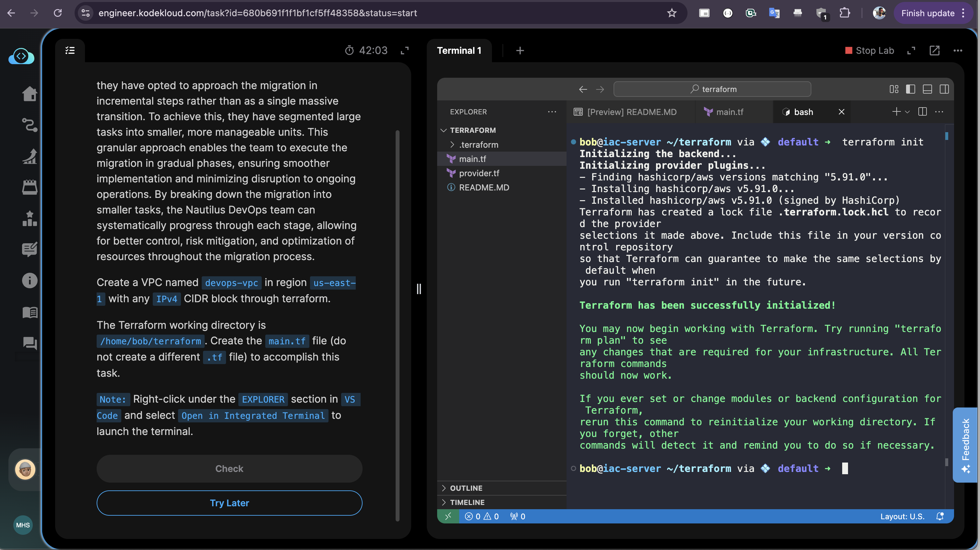Screen dimensions: 980x550
Task: Split the terminal editor
Action: (x=923, y=112)
